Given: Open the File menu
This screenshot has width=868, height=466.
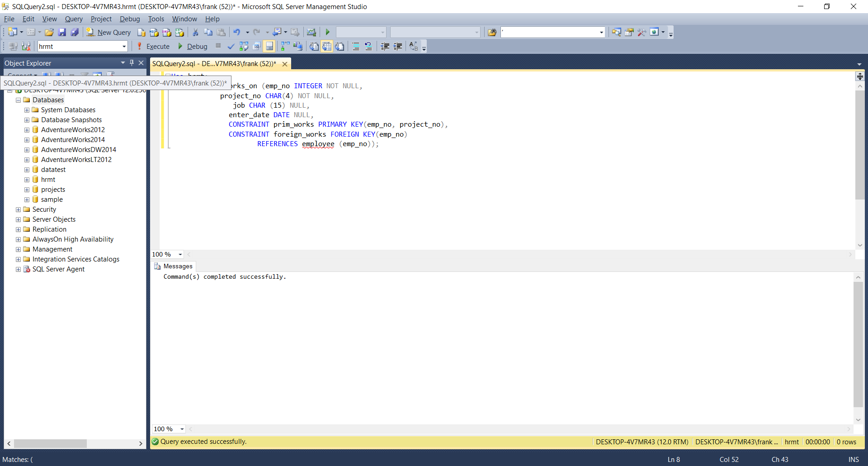Looking at the screenshot, I should coord(9,19).
